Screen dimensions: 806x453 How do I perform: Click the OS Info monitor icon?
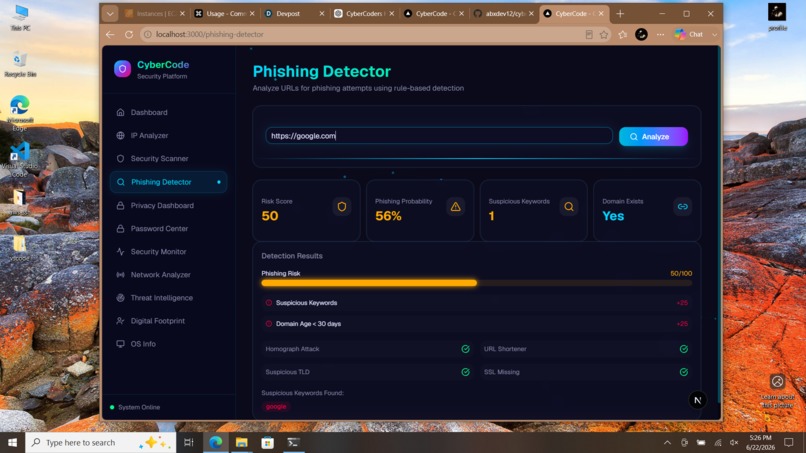(120, 344)
